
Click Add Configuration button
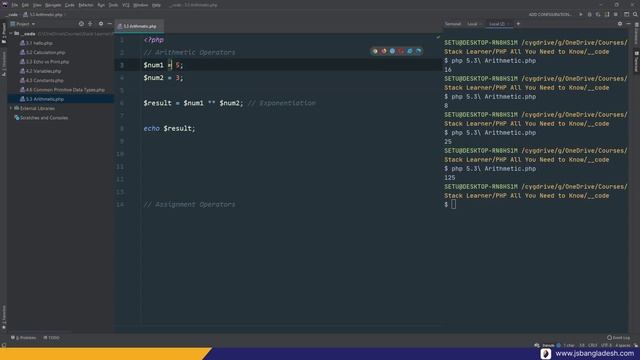[550, 14]
